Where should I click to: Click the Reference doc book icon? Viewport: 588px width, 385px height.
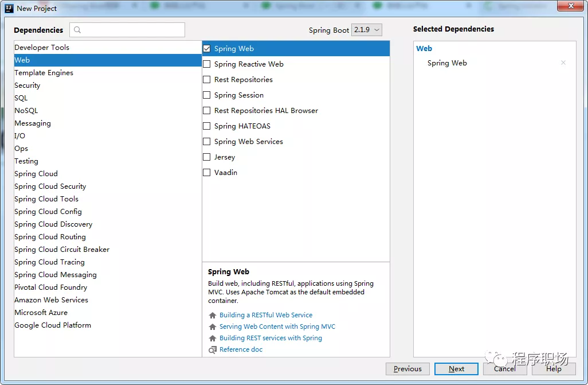click(x=213, y=349)
